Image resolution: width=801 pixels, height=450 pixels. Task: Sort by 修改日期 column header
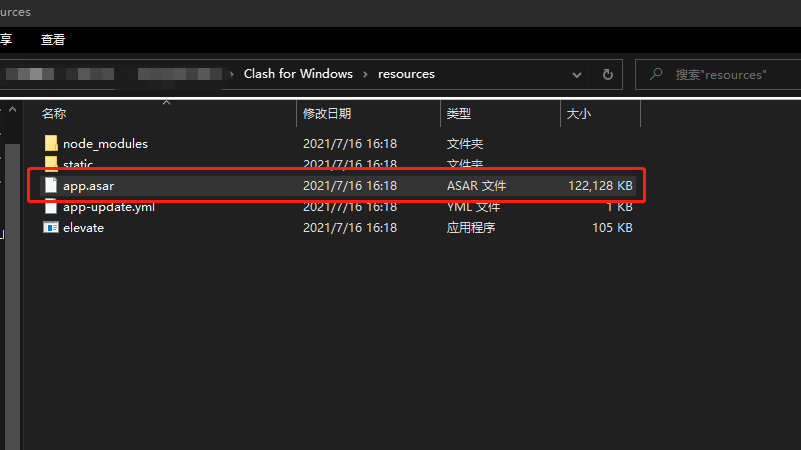327,113
